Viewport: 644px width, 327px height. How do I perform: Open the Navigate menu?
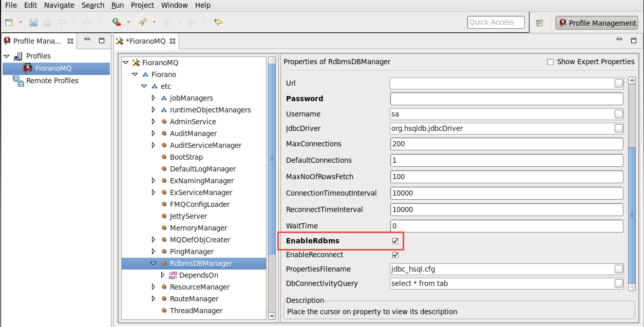[x=59, y=5]
